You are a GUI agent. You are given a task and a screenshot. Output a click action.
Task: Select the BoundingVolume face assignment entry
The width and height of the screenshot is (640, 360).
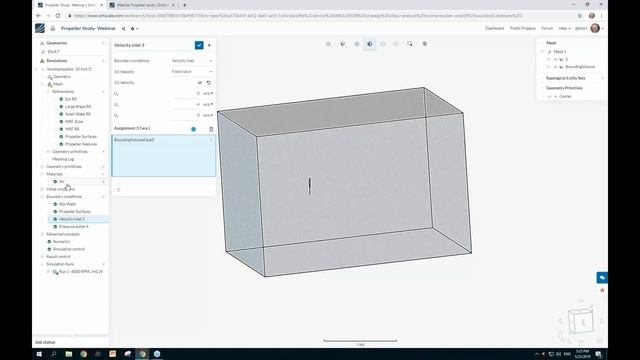coord(163,140)
